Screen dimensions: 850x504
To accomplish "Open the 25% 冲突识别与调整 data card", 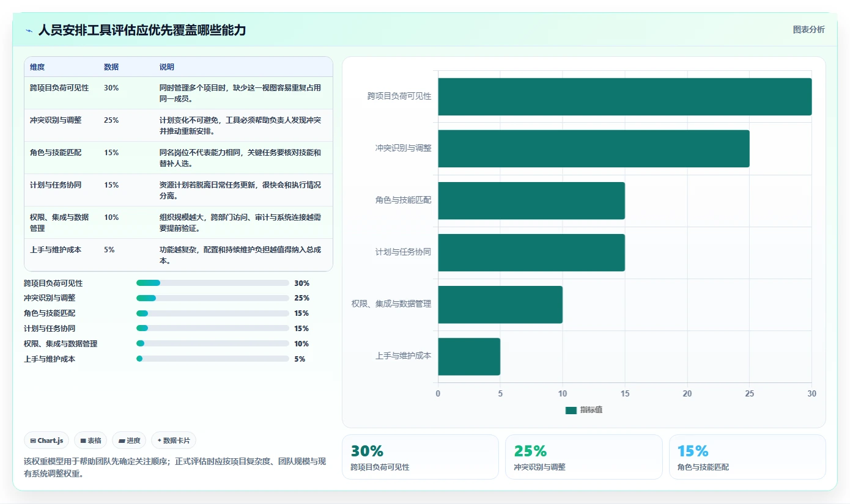I will pyautogui.click(x=584, y=457).
